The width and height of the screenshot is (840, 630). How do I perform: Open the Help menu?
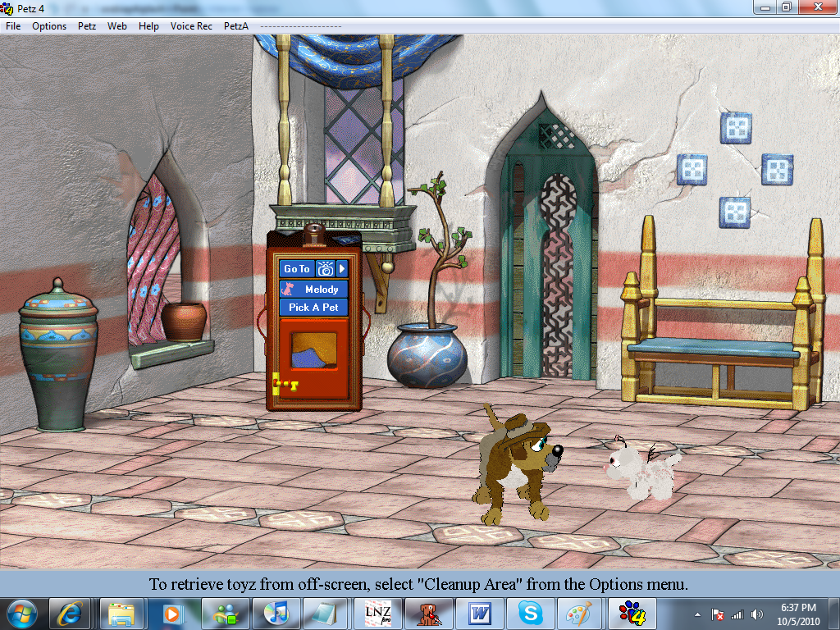click(148, 26)
